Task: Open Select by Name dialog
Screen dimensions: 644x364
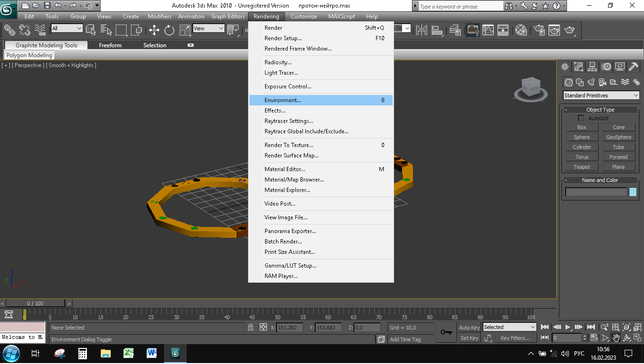Action: tap(106, 30)
